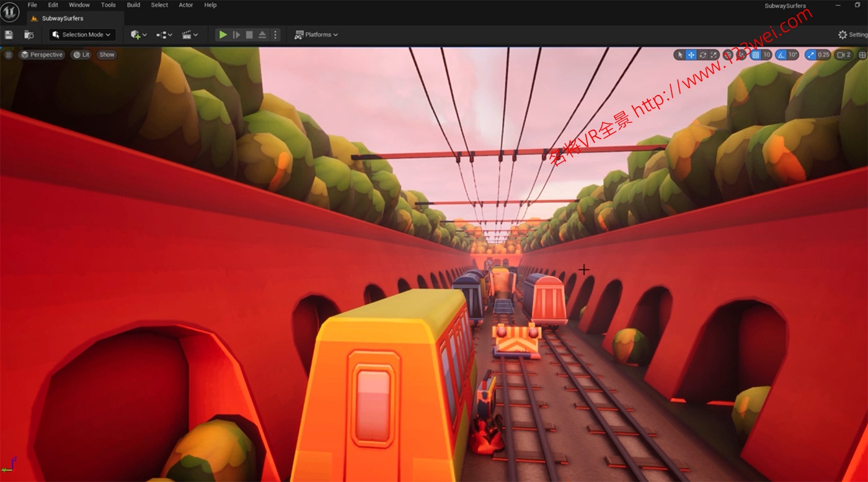Click the viewport layout maximize icon
Viewport: 868px width, 482px height.
(x=862, y=55)
